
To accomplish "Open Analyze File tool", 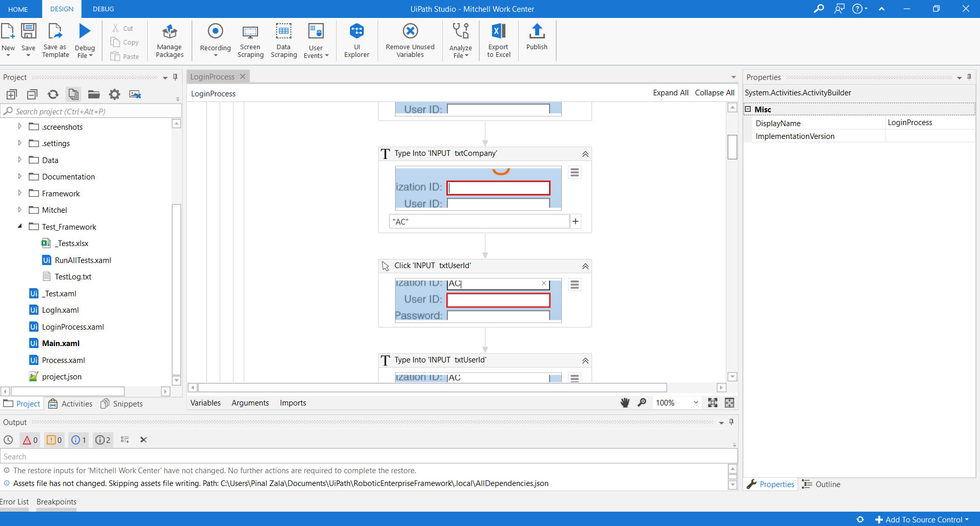I will coord(461,40).
